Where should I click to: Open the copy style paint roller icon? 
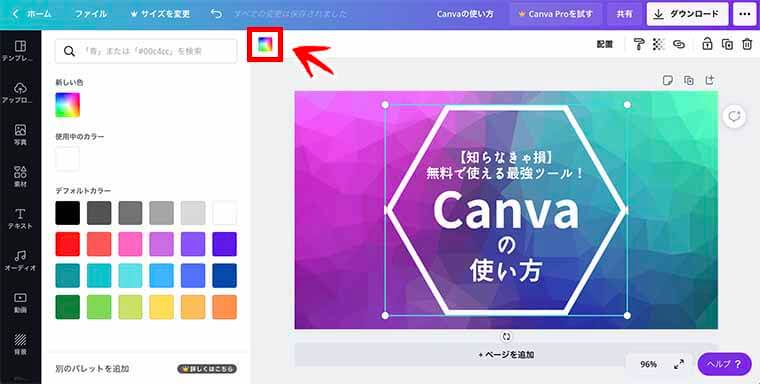639,44
